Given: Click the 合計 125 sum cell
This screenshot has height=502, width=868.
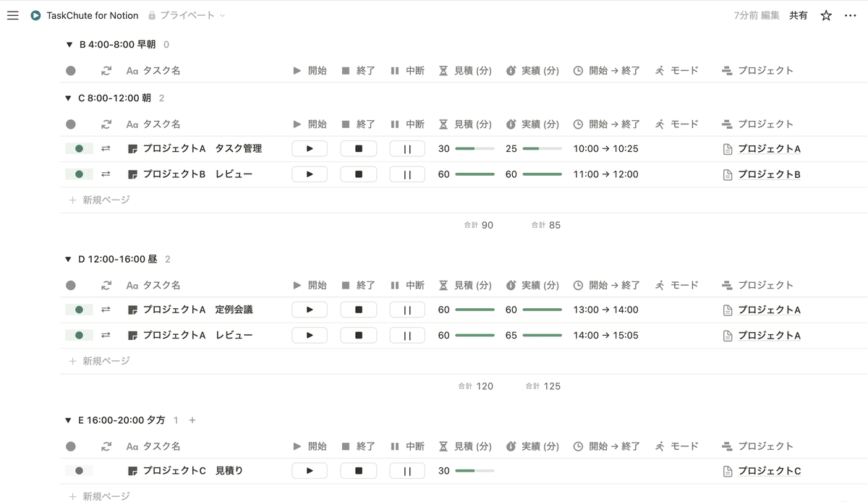Looking at the screenshot, I should (543, 386).
